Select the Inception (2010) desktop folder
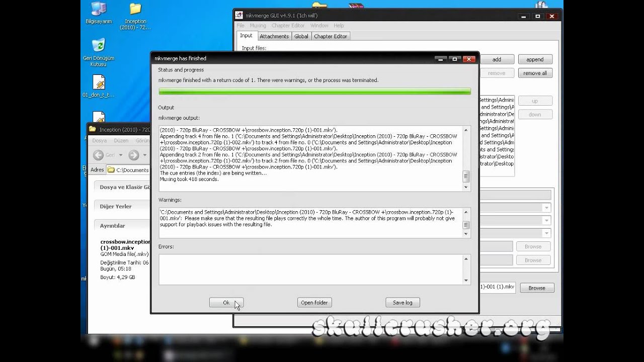644x362 pixels. coord(135,16)
